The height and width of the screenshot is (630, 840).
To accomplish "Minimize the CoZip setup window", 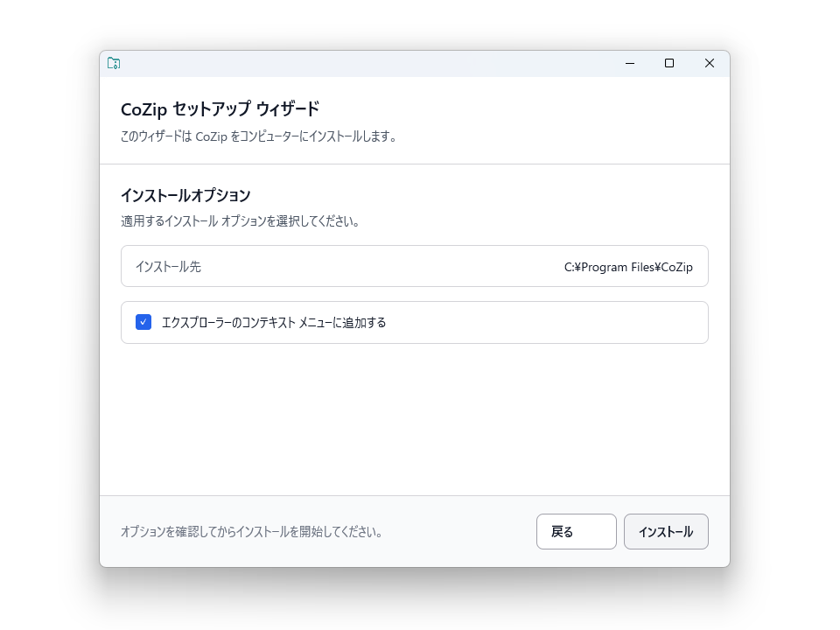I will coord(629,63).
